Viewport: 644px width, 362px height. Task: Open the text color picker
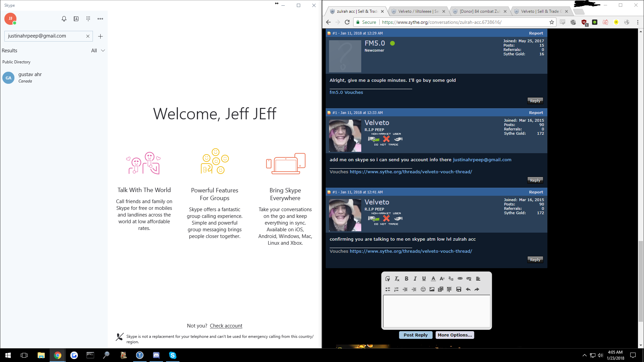(433, 279)
